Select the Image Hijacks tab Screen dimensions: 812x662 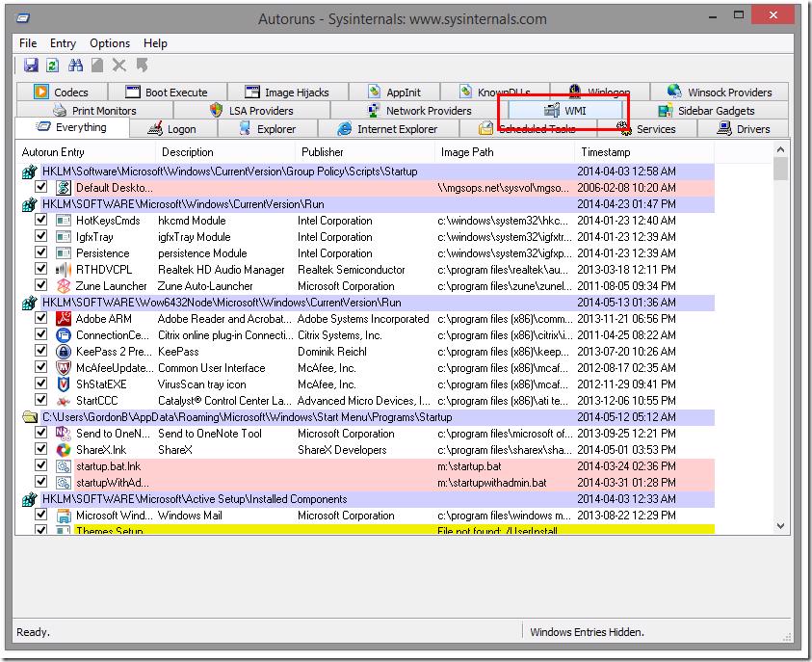tap(288, 93)
